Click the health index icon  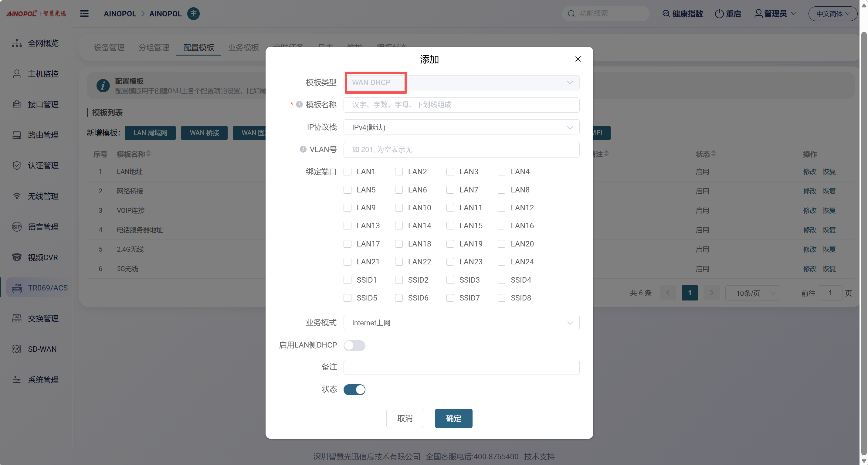coord(666,13)
